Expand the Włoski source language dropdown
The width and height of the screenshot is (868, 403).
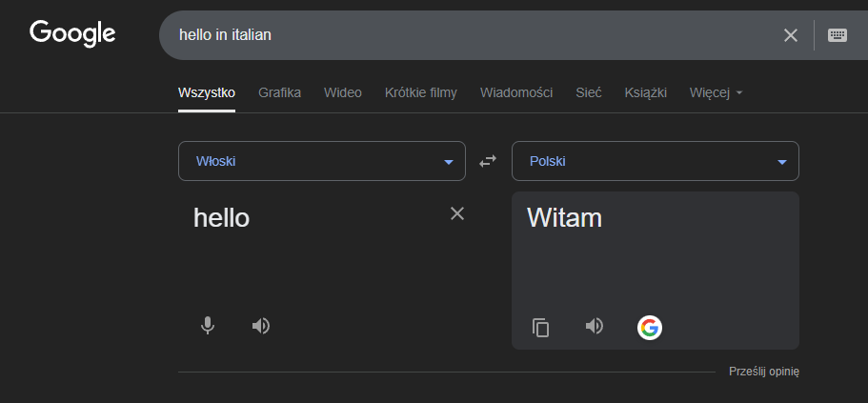point(322,161)
